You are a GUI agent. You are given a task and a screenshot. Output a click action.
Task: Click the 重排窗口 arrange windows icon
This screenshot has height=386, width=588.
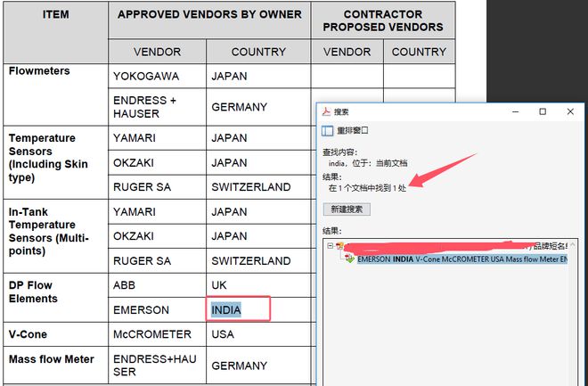click(x=327, y=131)
